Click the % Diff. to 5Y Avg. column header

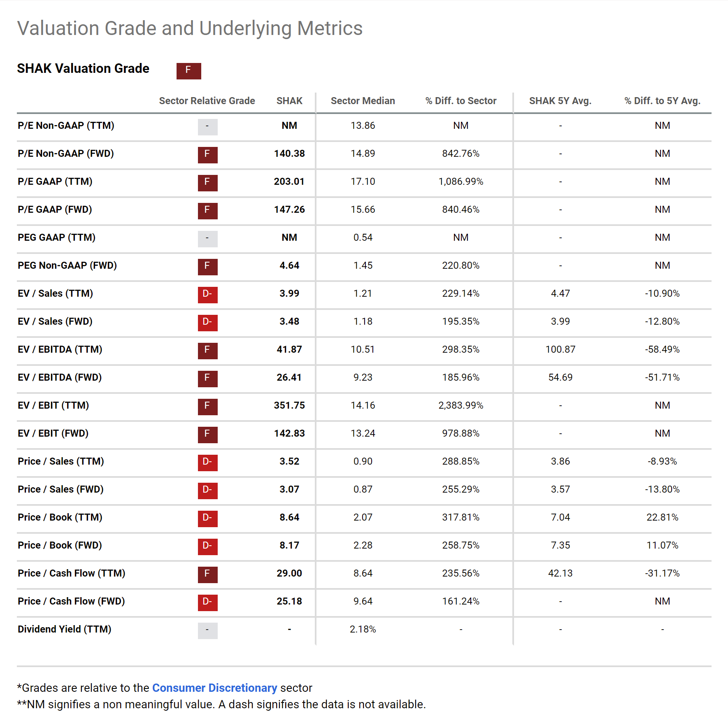click(x=662, y=101)
